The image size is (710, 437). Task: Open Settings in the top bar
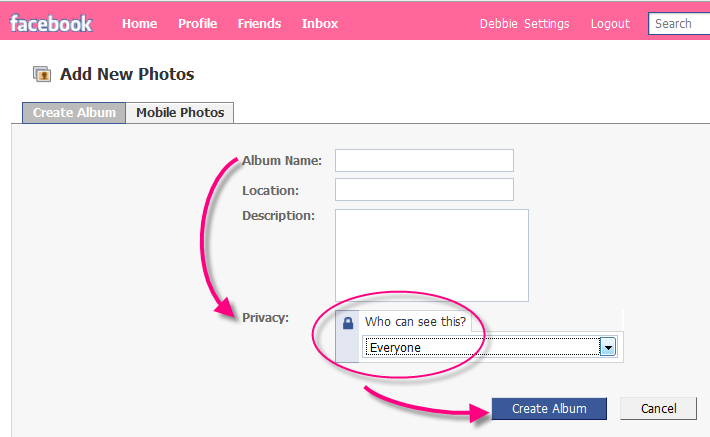547,23
